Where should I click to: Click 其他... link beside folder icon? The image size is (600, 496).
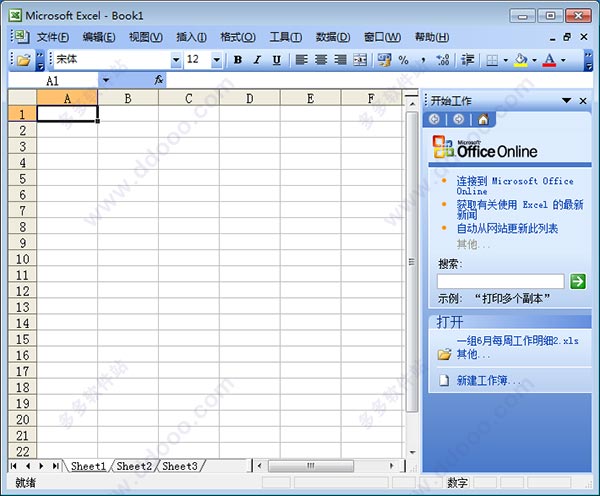tap(473, 354)
